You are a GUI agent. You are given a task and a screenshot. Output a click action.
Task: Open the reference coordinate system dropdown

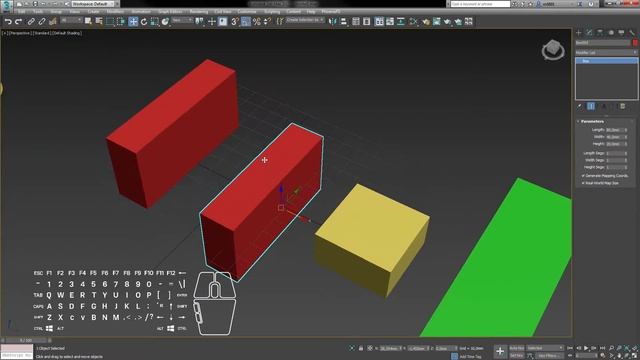click(x=182, y=20)
